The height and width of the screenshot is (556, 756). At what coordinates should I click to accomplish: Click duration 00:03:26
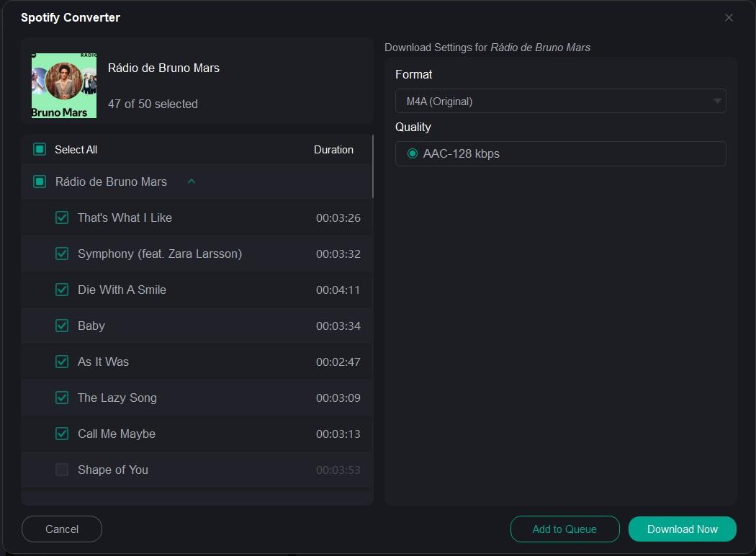[338, 218]
